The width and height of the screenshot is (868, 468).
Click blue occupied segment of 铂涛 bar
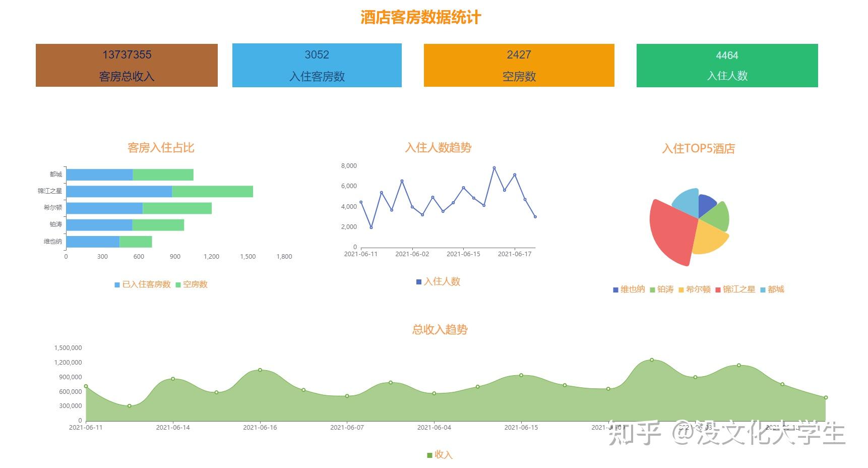pos(99,224)
